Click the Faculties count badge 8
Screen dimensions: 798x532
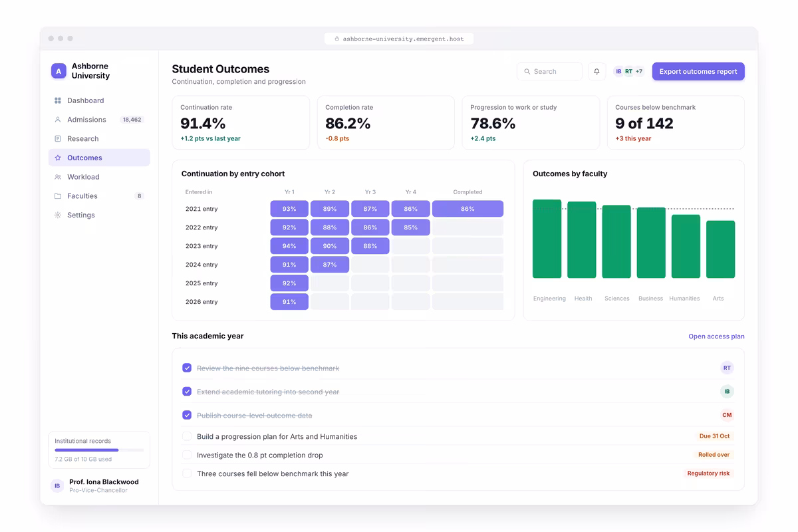[x=139, y=196]
